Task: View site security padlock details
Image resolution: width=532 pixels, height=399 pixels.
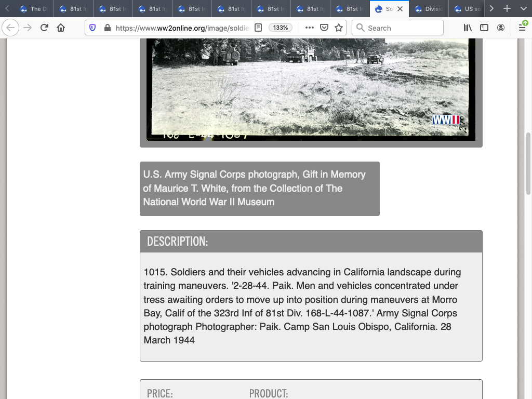Action: tap(107, 28)
